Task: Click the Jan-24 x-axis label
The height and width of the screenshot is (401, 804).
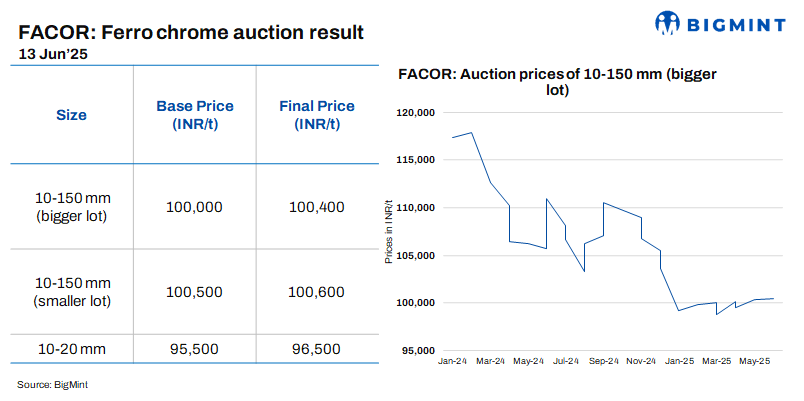Action: [454, 361]
